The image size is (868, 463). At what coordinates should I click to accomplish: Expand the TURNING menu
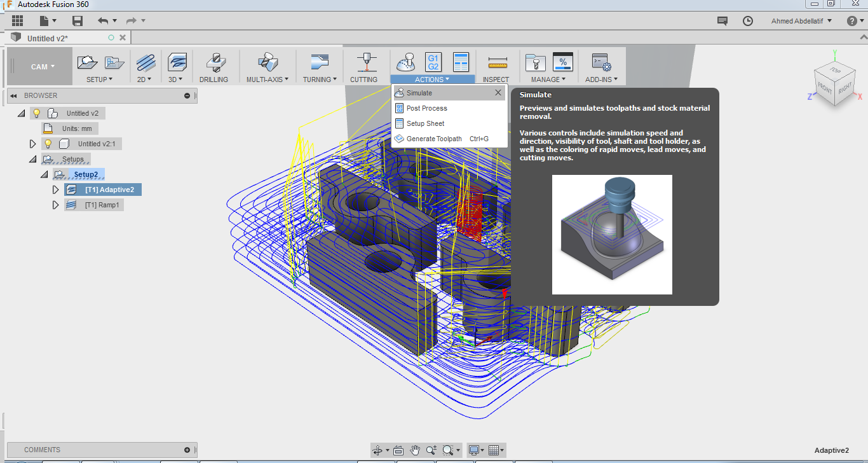pos(320,79)
